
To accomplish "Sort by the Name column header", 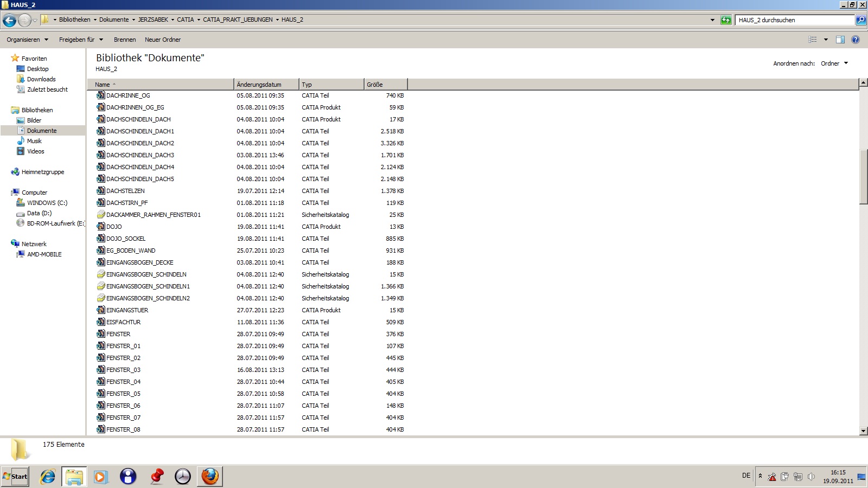I will [x=161, y=85].
